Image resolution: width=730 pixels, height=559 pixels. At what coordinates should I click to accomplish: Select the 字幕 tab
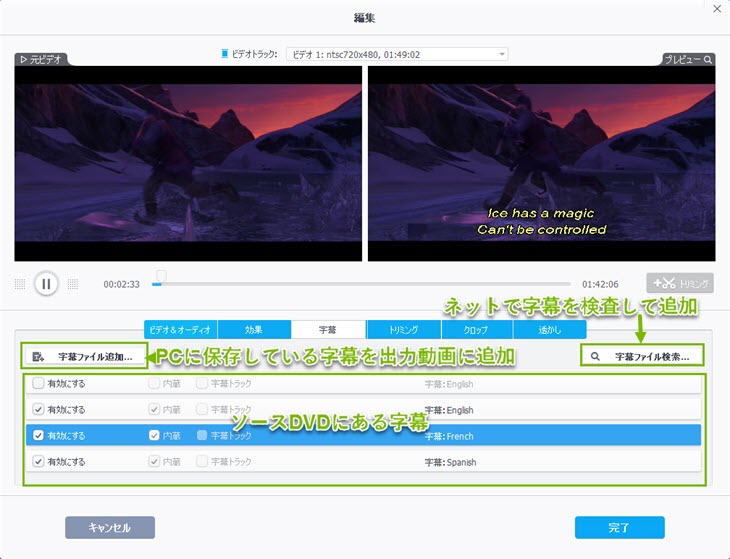[328, 330]
